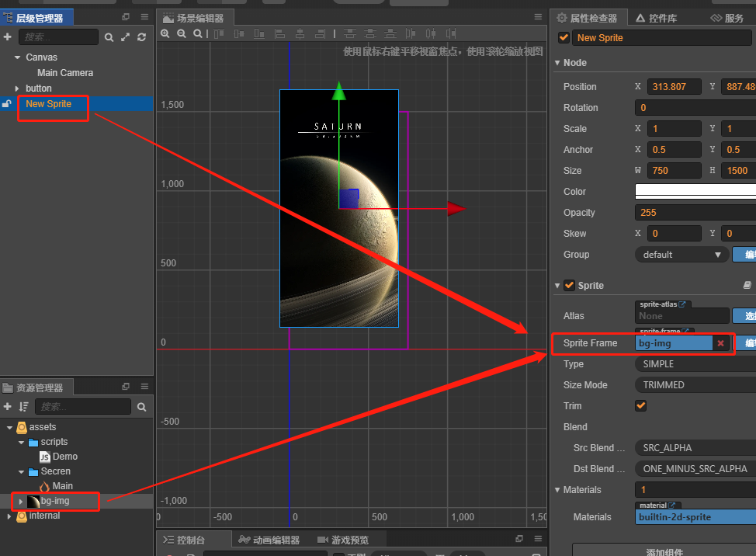Open the Group dropdown
The width and height of the screenshot is (756, 556).
tap(681, 255)
